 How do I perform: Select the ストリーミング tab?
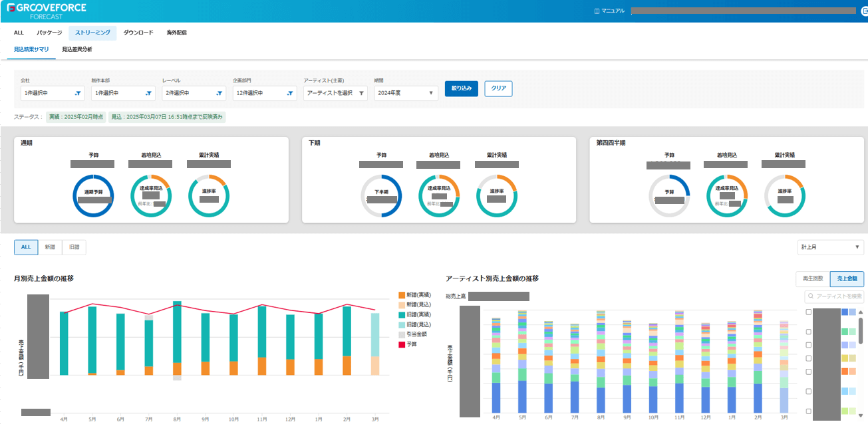point(92,33)
